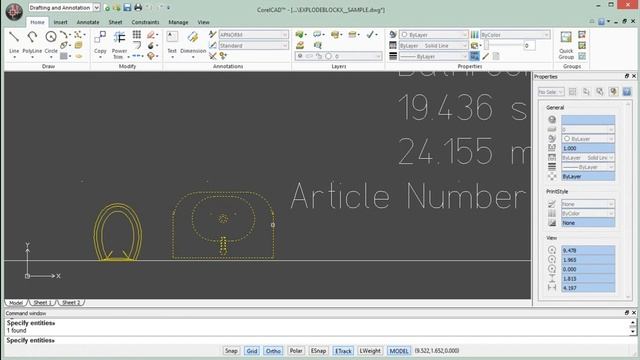640x360 pixels.
Task: Open the ByLayer line color dropdown in ribbon Properties
Action: (433, 35)
